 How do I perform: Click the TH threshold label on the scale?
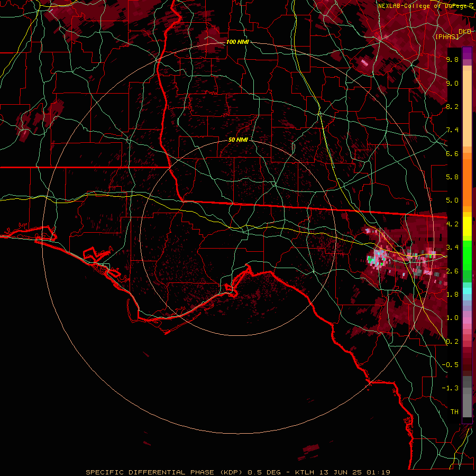[454, 412]
